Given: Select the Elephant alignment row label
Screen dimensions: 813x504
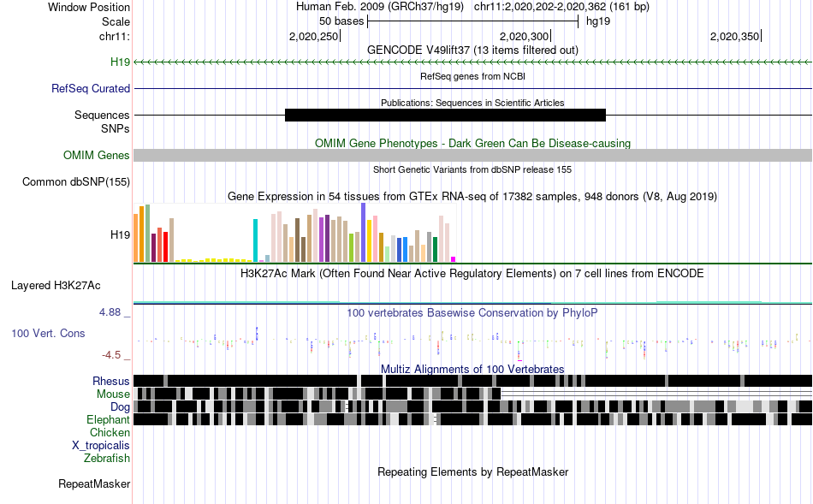Looking at the screenshot, I should [x=108, y=420].
